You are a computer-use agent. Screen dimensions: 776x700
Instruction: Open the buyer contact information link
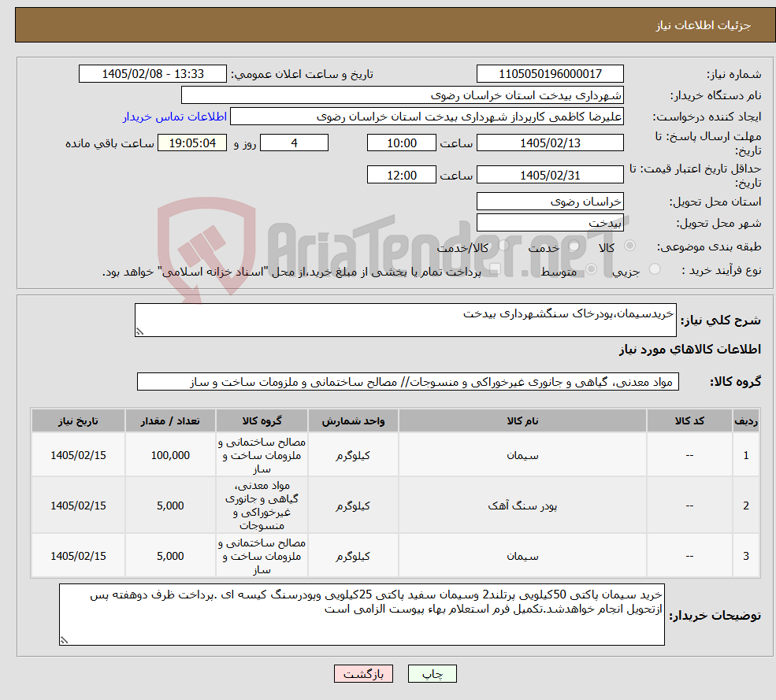(x=175, y=117)
